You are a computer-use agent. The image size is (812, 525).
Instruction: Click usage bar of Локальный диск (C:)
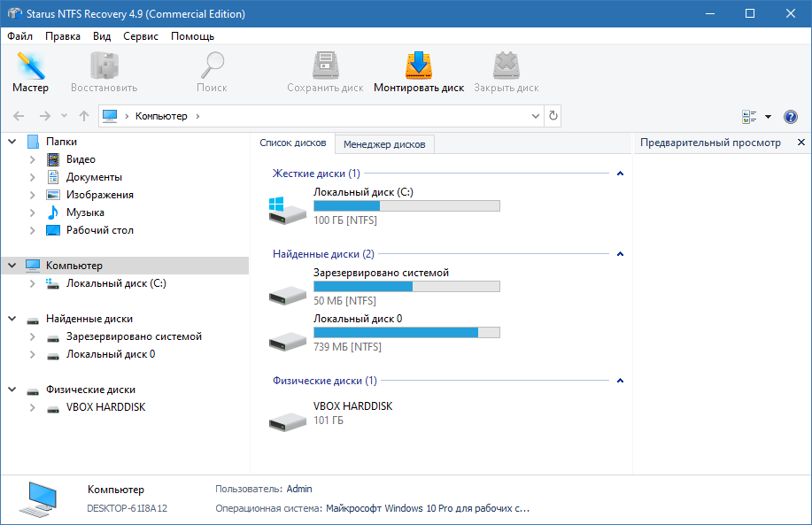[406, 206]
